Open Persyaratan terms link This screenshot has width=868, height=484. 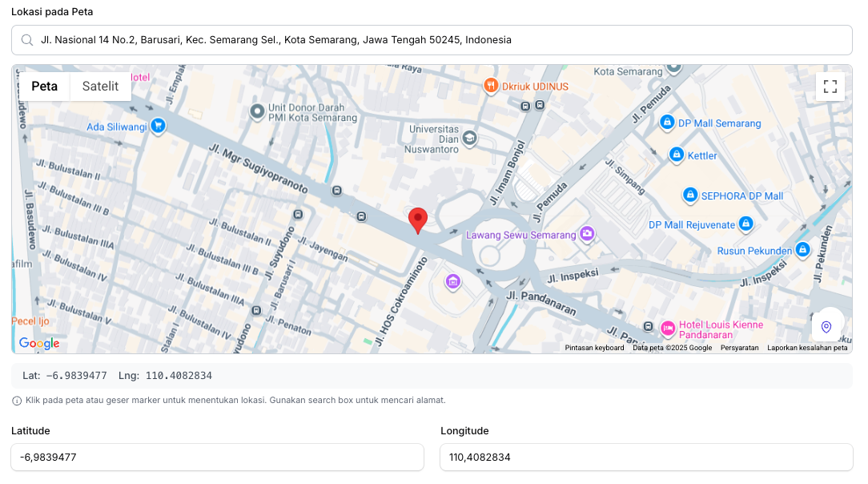740,348
